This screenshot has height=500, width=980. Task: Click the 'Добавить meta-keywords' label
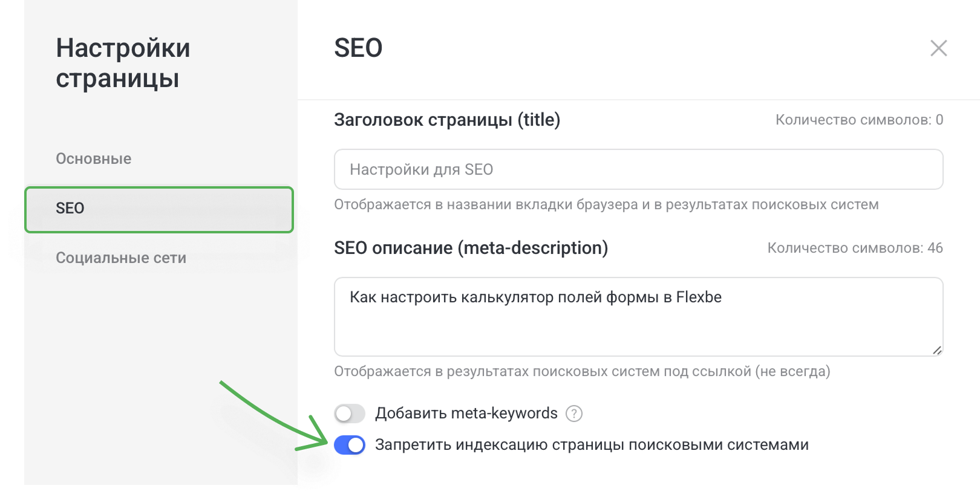click(x=466, y=414)
